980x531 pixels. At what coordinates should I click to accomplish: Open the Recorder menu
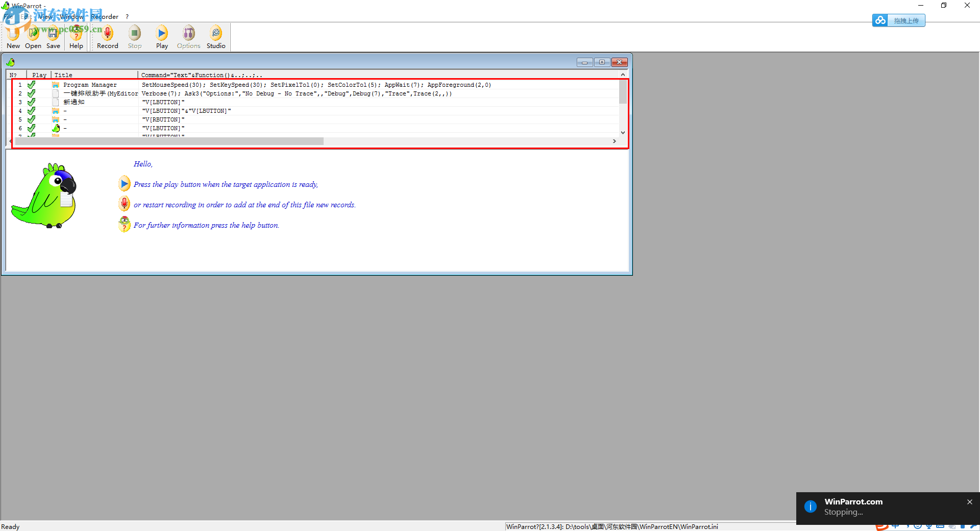click(105, 16)
